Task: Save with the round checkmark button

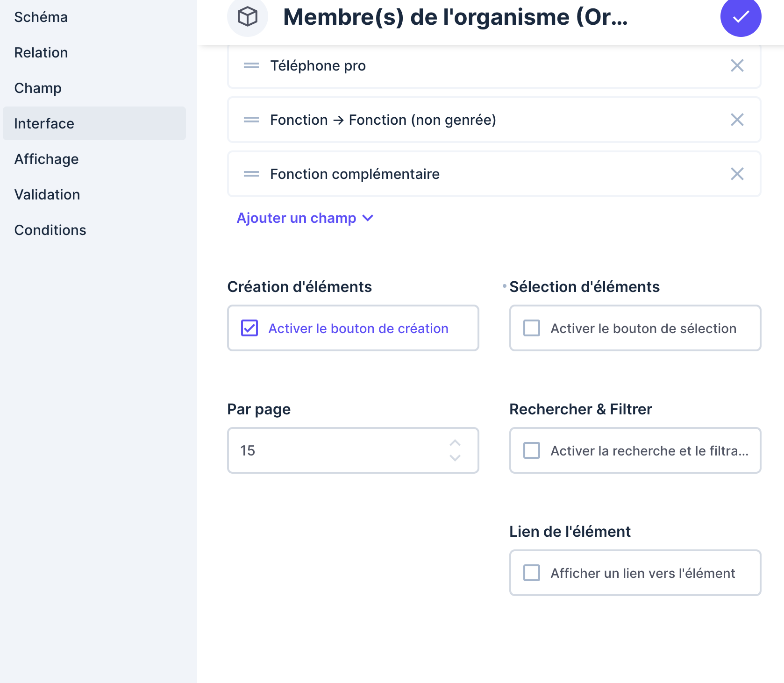Action: [x=740, y=17]
